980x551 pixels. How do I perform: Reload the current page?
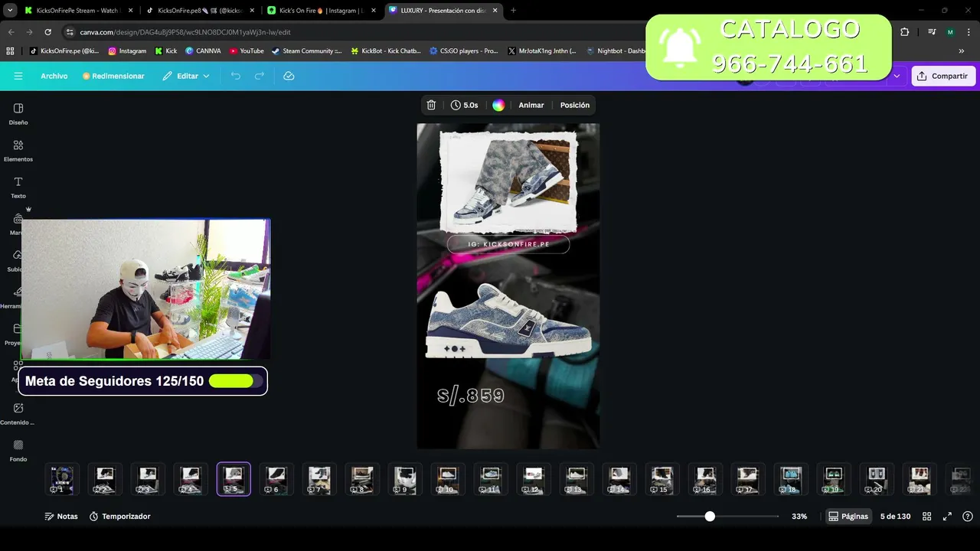click(47, 32)
